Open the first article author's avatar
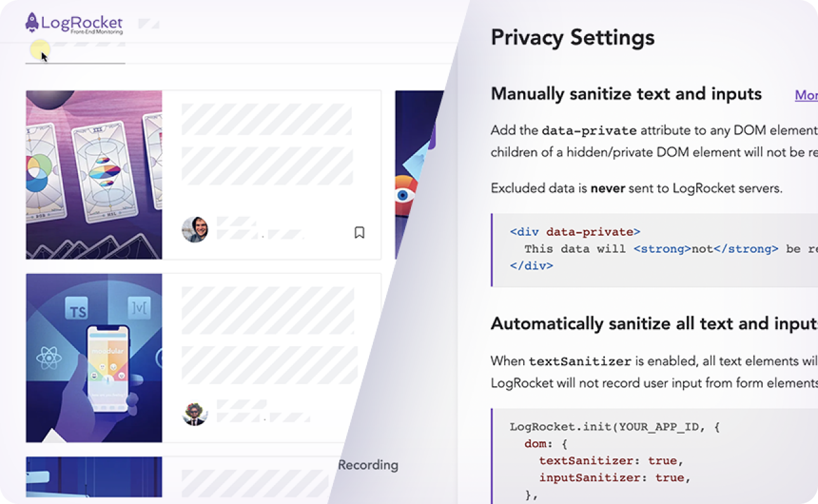The height and width of the screenshot is (504, 818). click(195, 229)
